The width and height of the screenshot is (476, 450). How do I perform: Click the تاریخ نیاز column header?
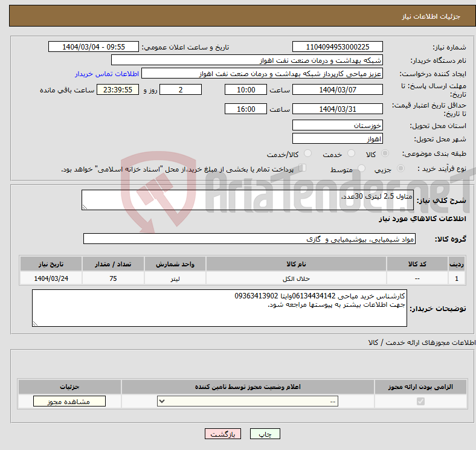[x=51, y=265]
